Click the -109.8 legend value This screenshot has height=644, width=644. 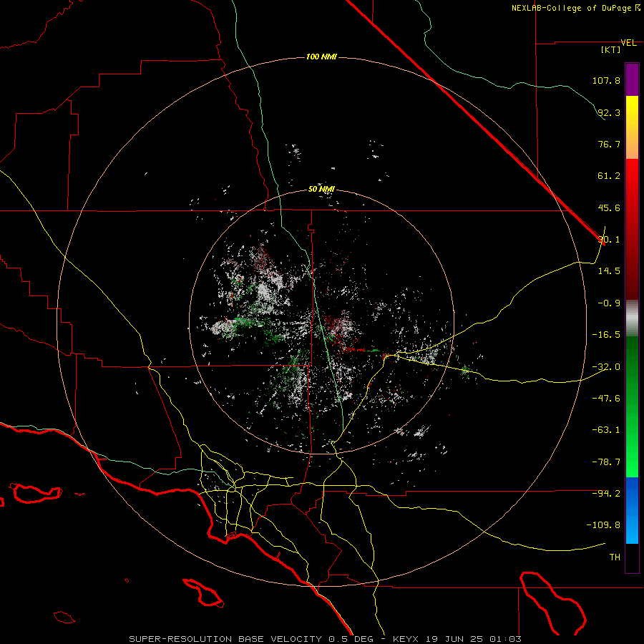point(604,525)
